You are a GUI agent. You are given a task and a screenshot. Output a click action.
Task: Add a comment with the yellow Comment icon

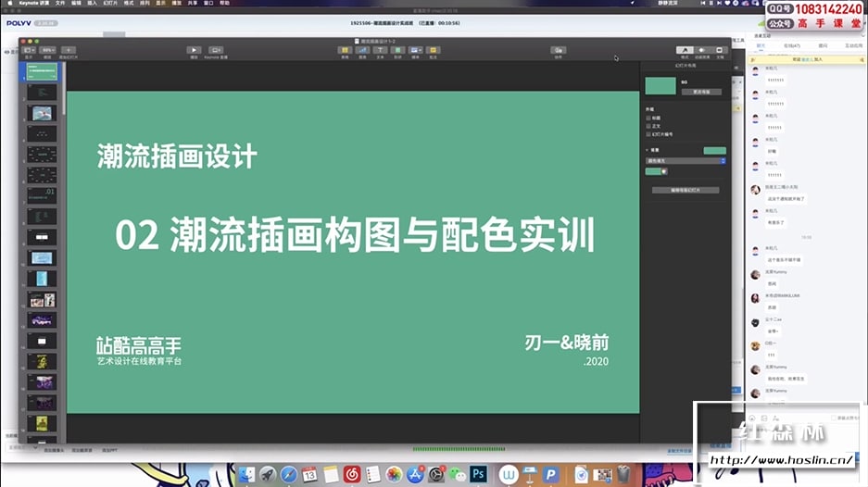433,50
